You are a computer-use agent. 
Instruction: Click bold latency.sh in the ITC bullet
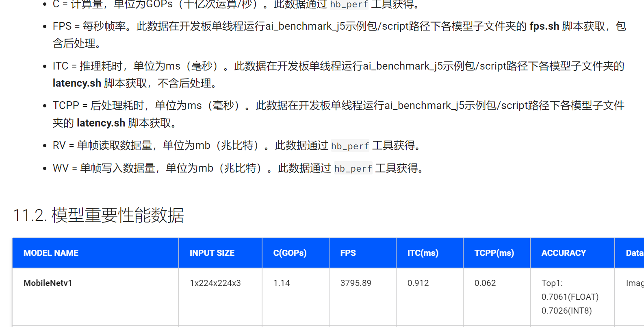pyautogui.click(x=77, y=83)
